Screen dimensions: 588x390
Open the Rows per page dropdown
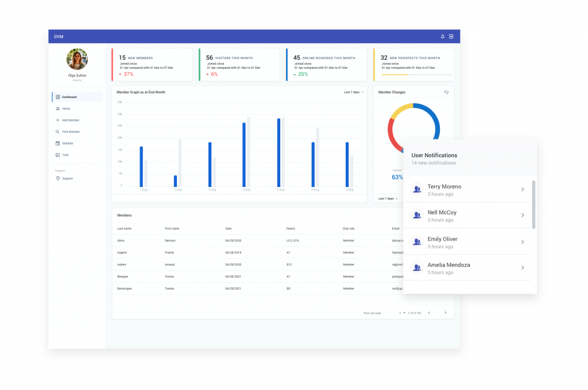[x=401, y=313]
